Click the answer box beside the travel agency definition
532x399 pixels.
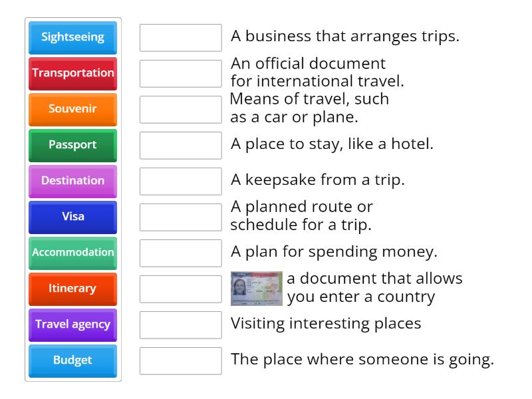tap(180, 38)
